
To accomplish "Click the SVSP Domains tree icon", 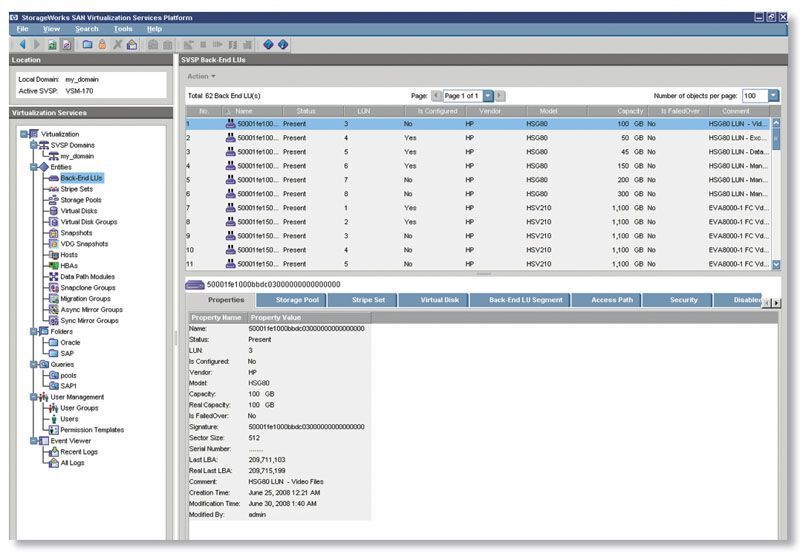I will click(x=44, y=145).
